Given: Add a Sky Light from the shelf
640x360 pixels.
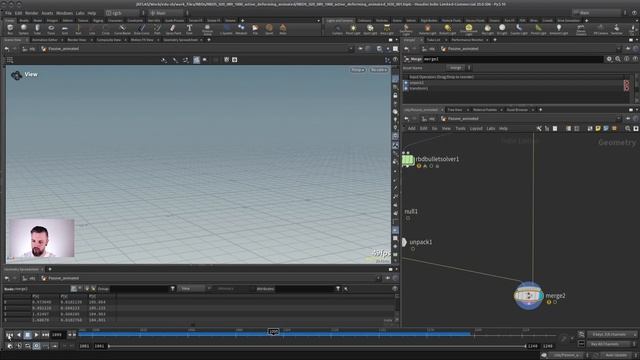Looking at the screenshot, I should (487, 29).
